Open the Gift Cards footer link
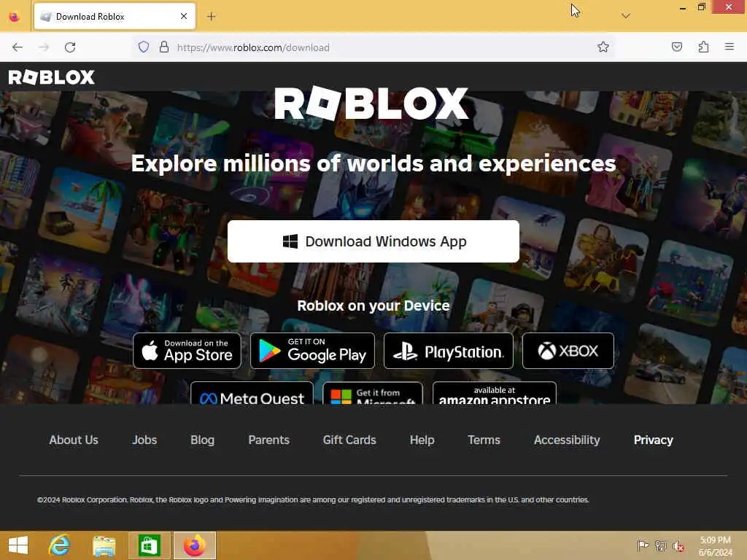This screenshot has height=560, width=747. 349,440
